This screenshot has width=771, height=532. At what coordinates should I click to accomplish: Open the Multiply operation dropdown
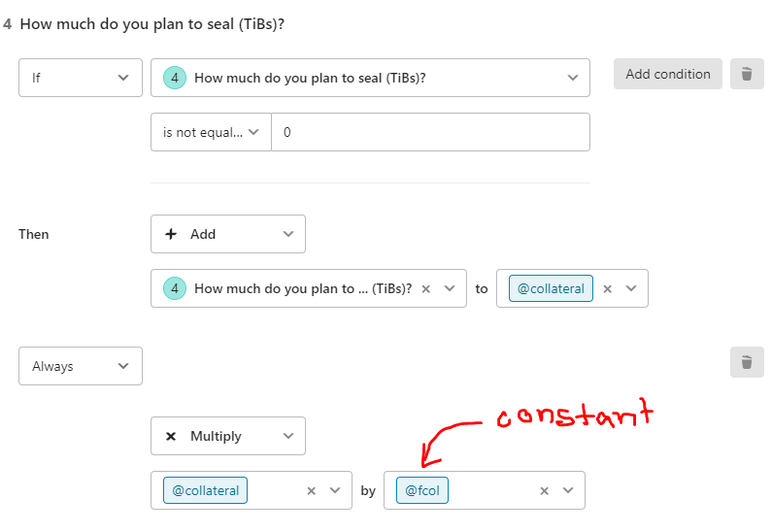click(228, 436)
